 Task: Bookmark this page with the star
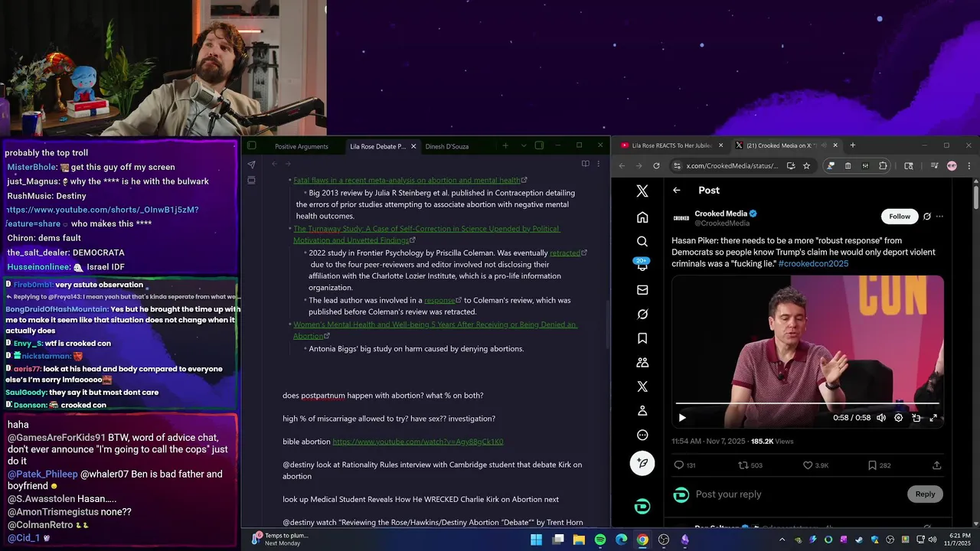coord(806,165)
